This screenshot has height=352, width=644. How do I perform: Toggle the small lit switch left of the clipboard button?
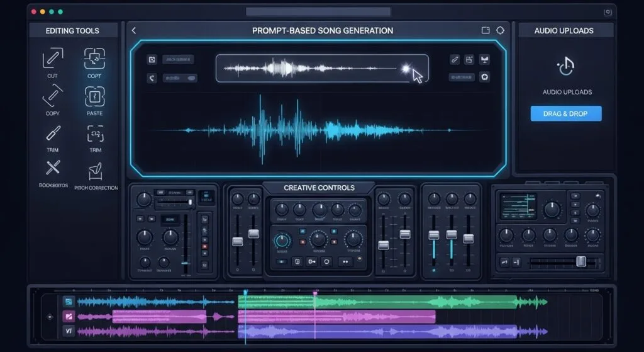(x=281, y=261)
